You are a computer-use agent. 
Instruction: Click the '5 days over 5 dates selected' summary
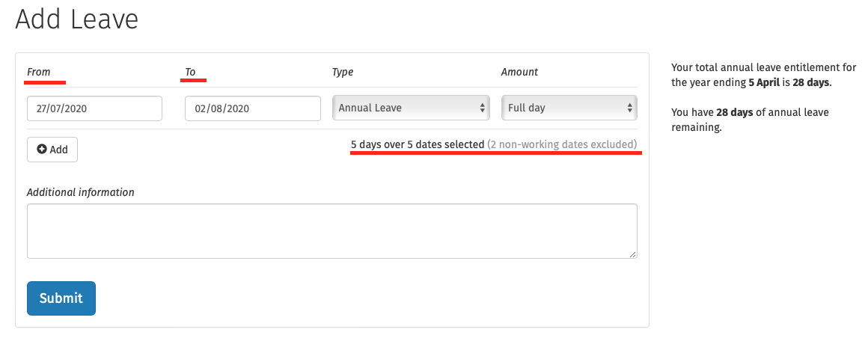point(418,145)
